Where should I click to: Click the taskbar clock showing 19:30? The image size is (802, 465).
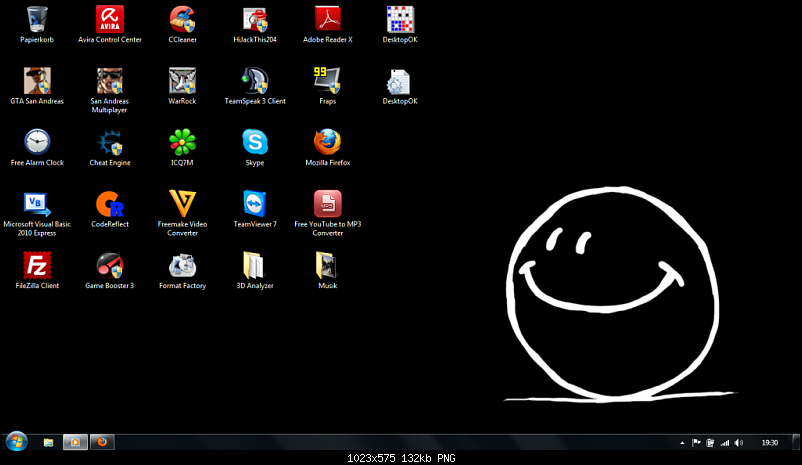point(769,443)
